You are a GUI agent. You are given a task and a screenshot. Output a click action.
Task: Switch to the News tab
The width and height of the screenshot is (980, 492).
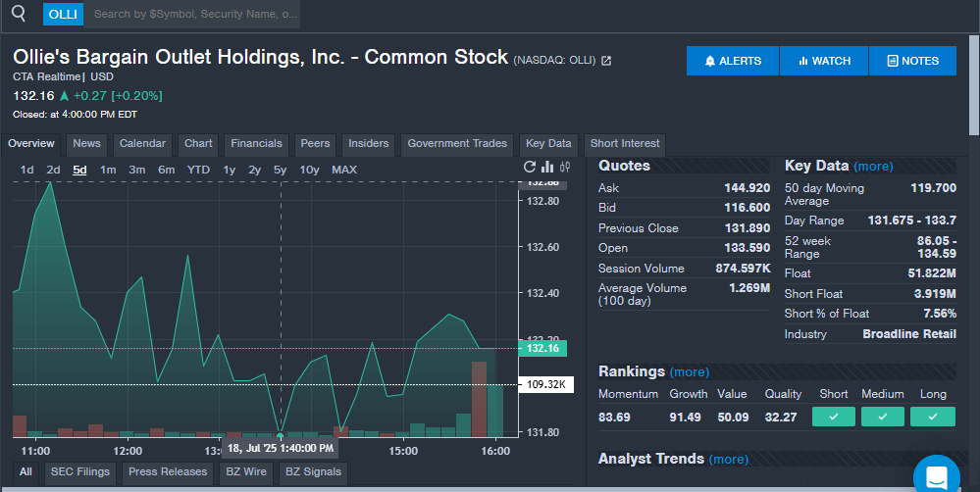click(87, 144)
